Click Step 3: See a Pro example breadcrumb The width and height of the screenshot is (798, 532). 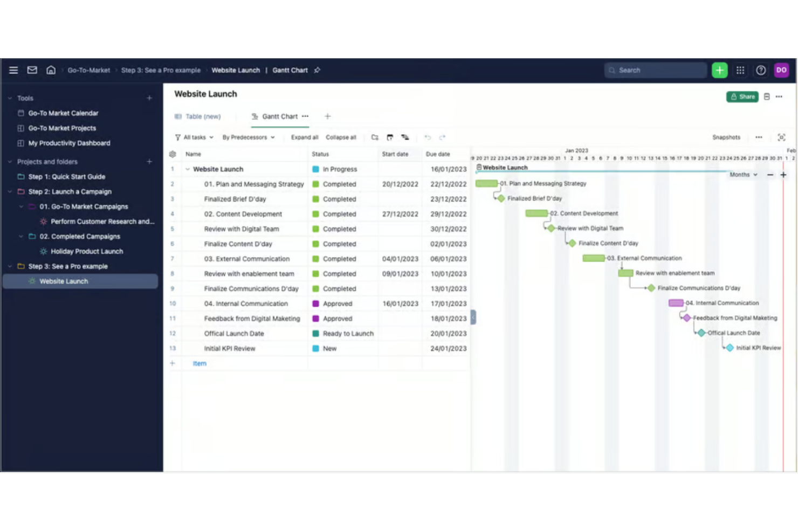point(161,70)
